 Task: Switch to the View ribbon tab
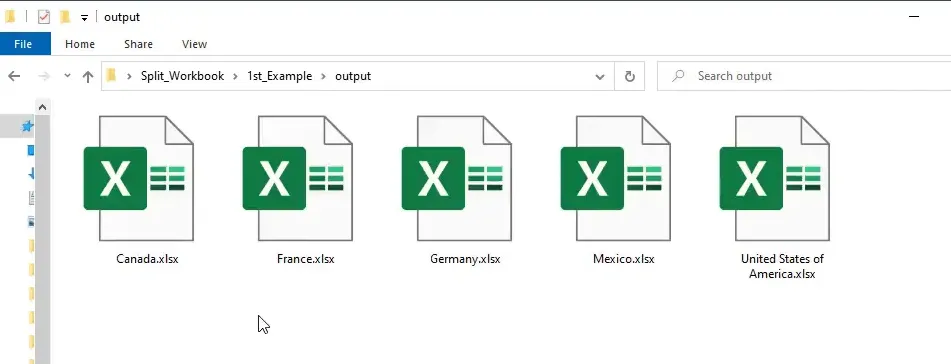click(x=194, y=44)
